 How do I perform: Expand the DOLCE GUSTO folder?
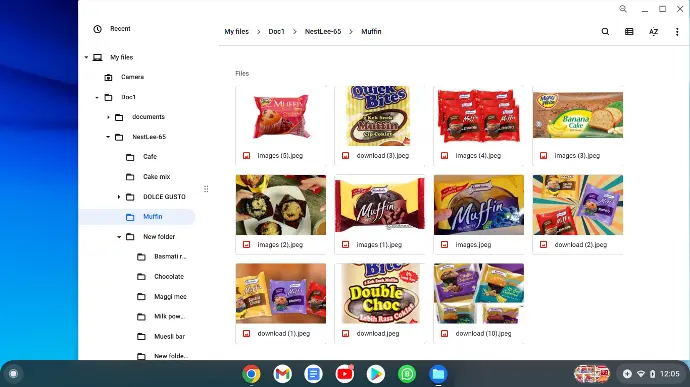119,197
